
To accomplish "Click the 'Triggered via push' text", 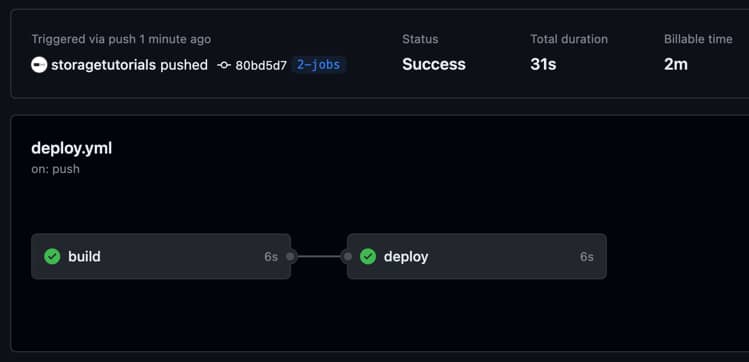I will coord(84,39).
